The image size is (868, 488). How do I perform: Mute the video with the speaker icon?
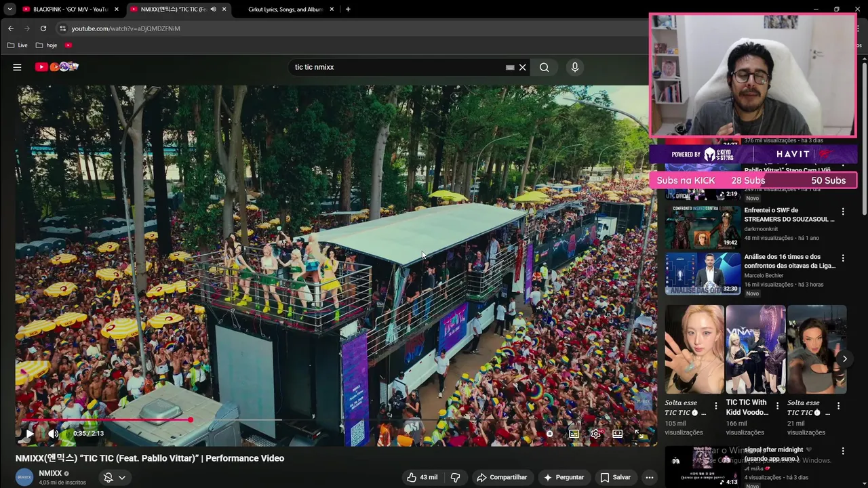pos(53,433)
